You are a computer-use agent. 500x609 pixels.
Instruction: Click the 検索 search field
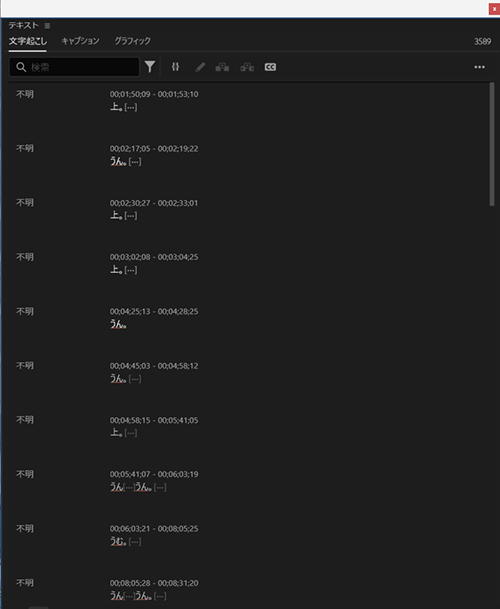point(74,67)
